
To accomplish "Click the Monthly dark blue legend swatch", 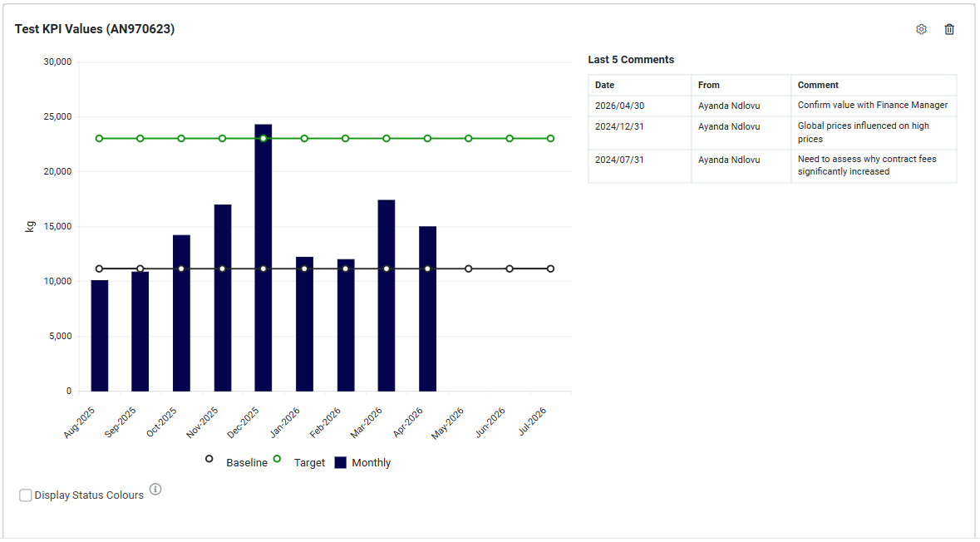I will coord(341,462).
